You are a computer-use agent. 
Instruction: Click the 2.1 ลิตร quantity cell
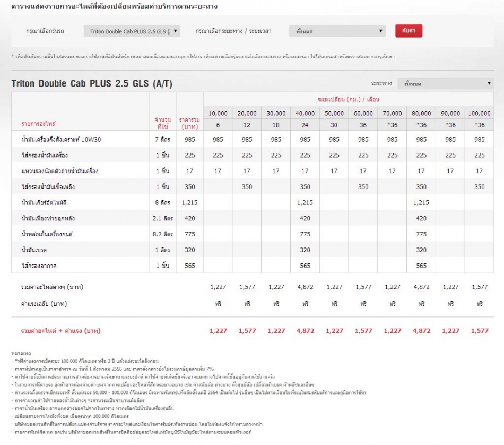coord(163,218)
